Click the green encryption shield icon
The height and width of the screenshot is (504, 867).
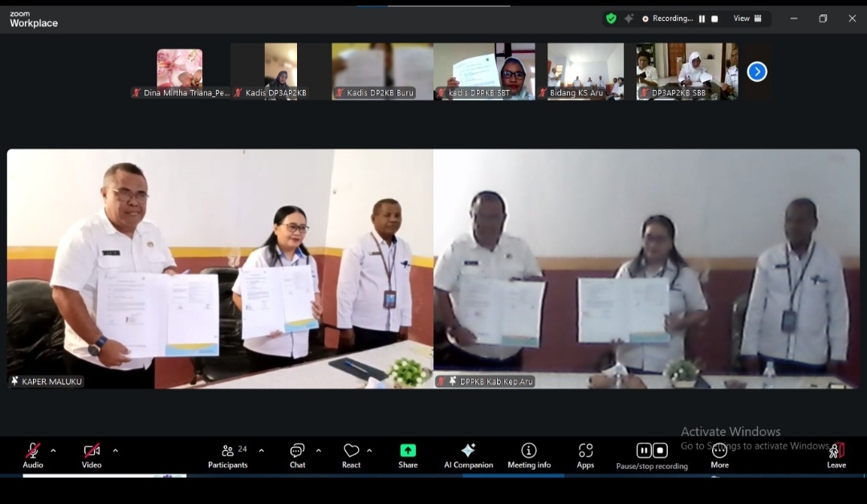(611, 18)
